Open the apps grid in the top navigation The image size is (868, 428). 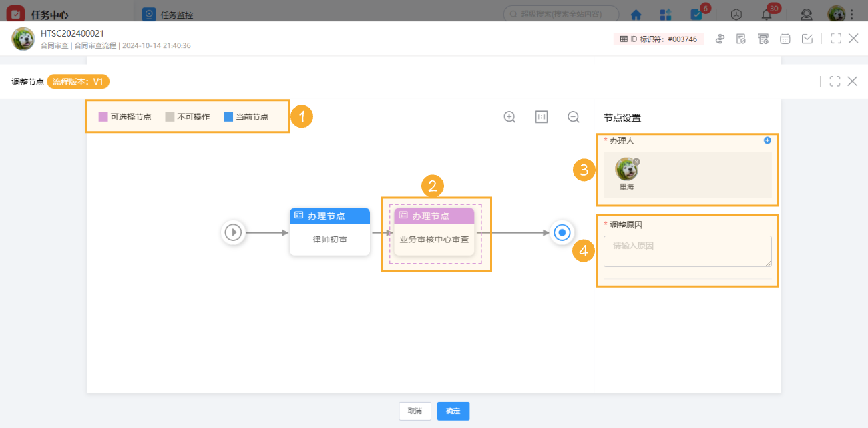pos(664,13)
